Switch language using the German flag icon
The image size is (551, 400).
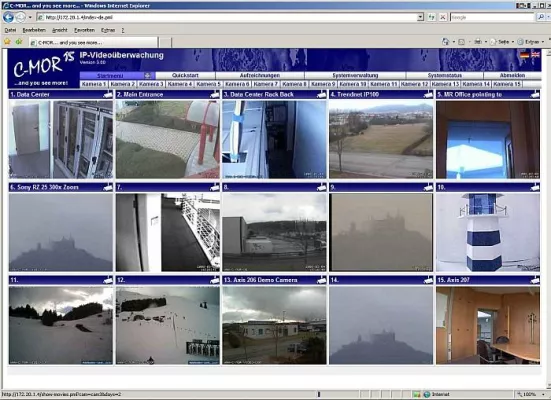point(524,54)
